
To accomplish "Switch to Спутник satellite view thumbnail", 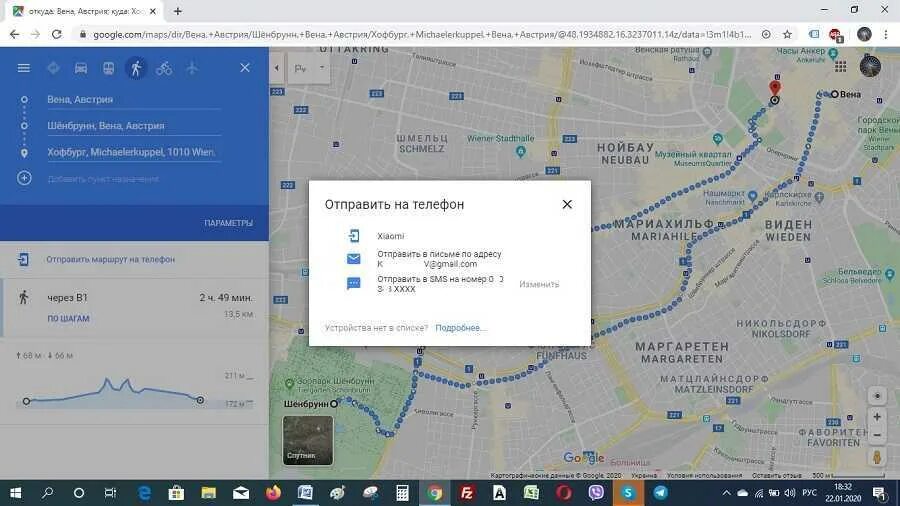I will [308, 440].
